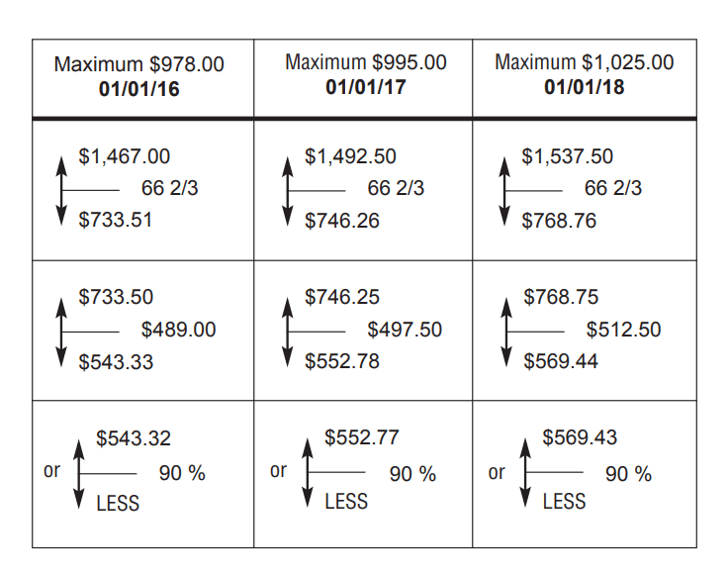Select the $552.78 value
The image size is (728, 576).
[x=342, y=361]
